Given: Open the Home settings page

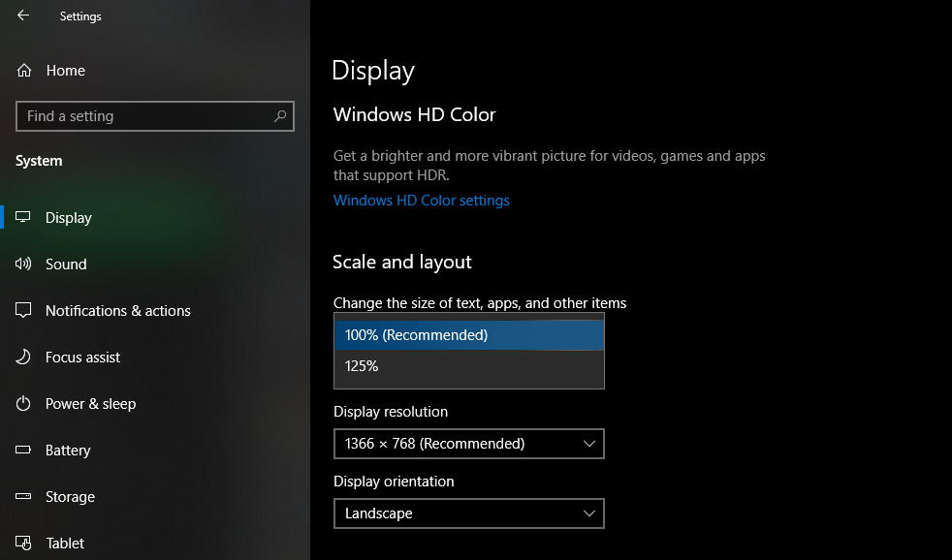Looking at the screenshot, I should pyautogui.click(x=66, y=71).
